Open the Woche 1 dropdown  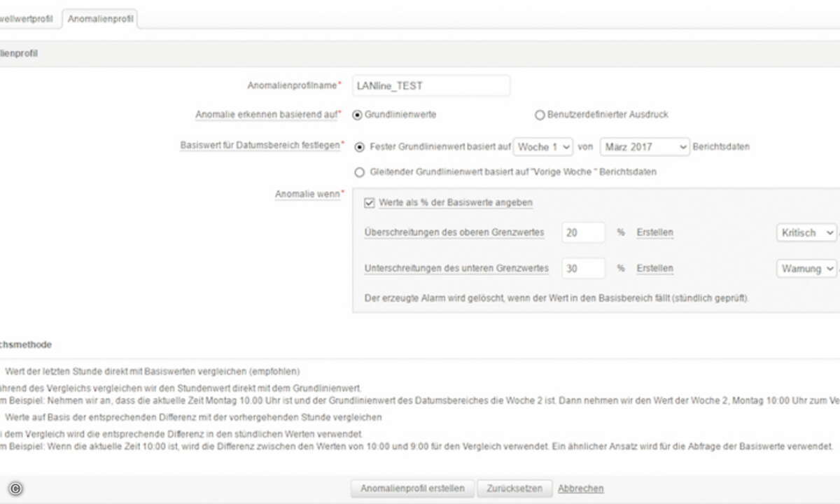[544, 147]
